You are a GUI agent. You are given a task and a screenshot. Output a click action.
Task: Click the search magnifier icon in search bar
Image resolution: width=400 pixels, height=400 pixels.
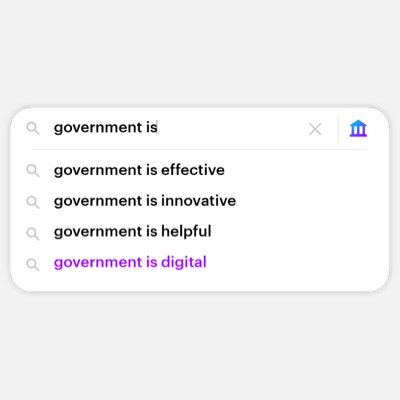[33, 128]
